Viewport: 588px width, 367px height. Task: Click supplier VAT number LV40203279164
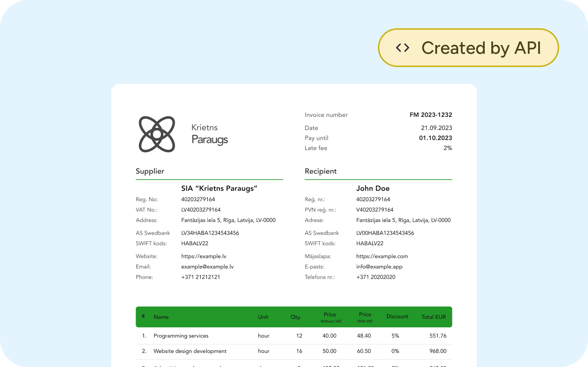click(x=201, y=210)
